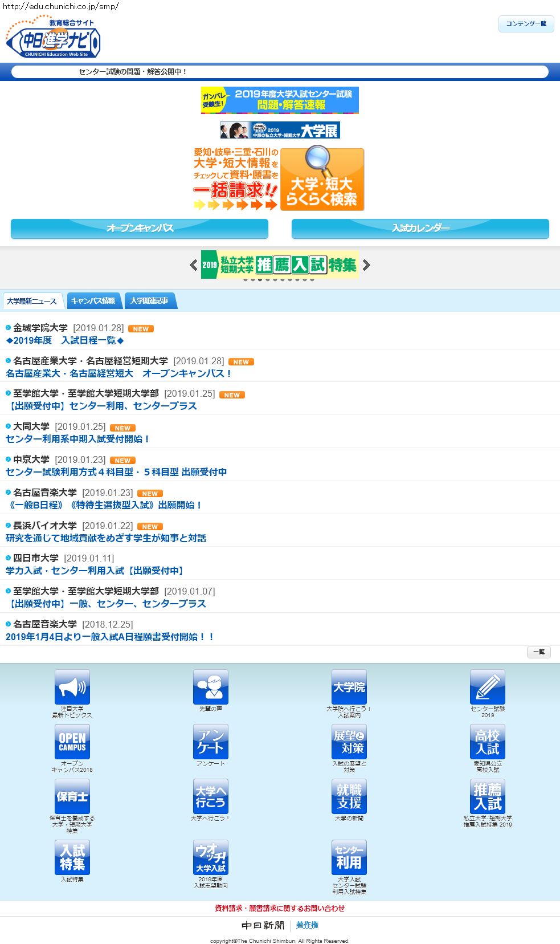The image size is (560, 944).
Task: Open the 大学院 entrance guide icon
Action: (349, 687)
